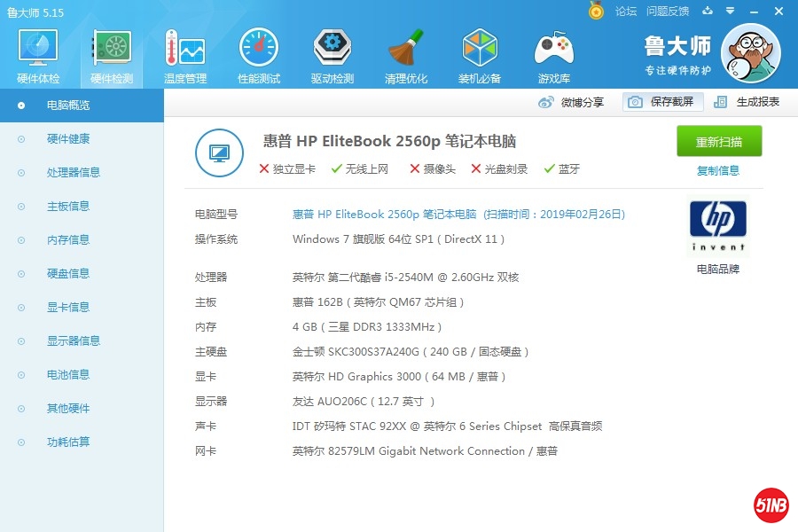The width and height of the screenshot is (798, 532).
Task: Share via 微博分享
Action: point(572,102)
